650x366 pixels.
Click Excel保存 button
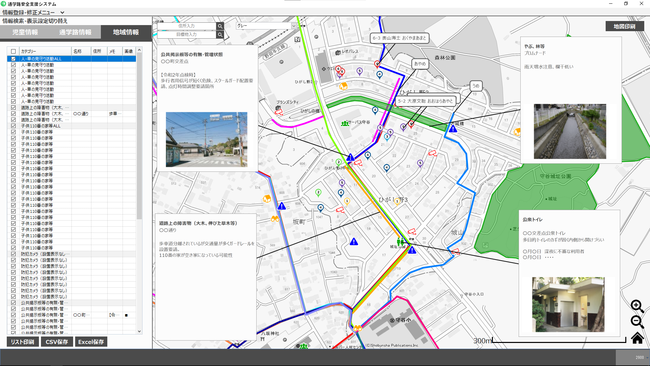coord(91,342)
